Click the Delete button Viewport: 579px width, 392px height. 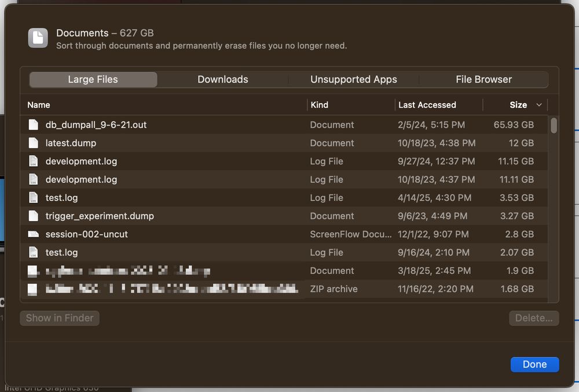click(x=533, y=318)
